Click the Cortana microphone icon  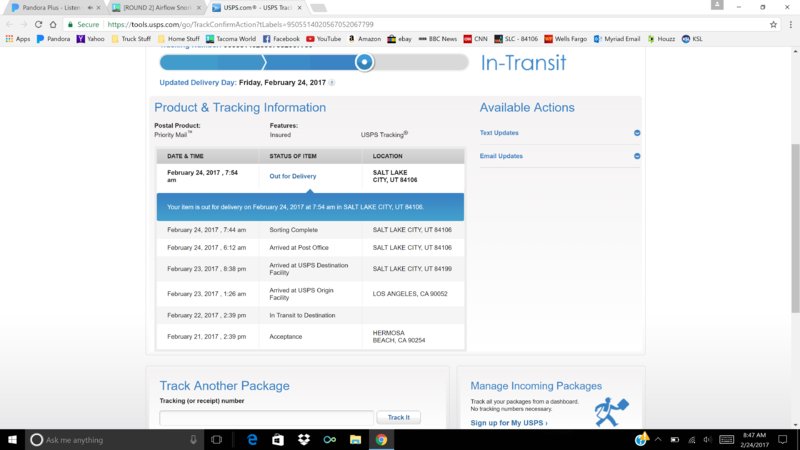tap(193, 440)
